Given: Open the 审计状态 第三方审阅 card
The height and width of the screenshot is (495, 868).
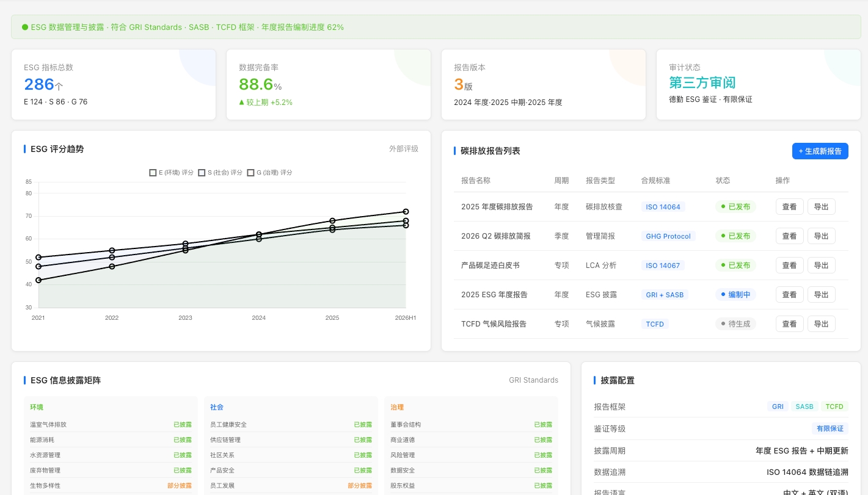Looking at the screenshot, I should [759, 85].
